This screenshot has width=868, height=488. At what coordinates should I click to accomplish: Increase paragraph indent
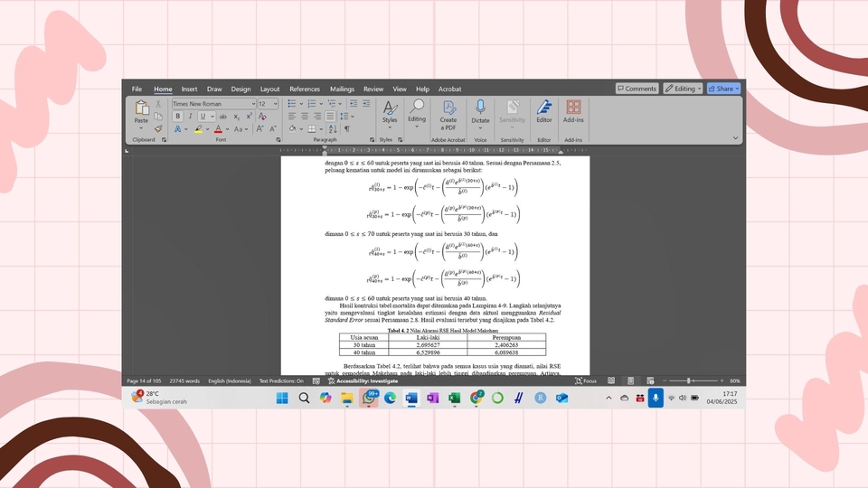366,103
